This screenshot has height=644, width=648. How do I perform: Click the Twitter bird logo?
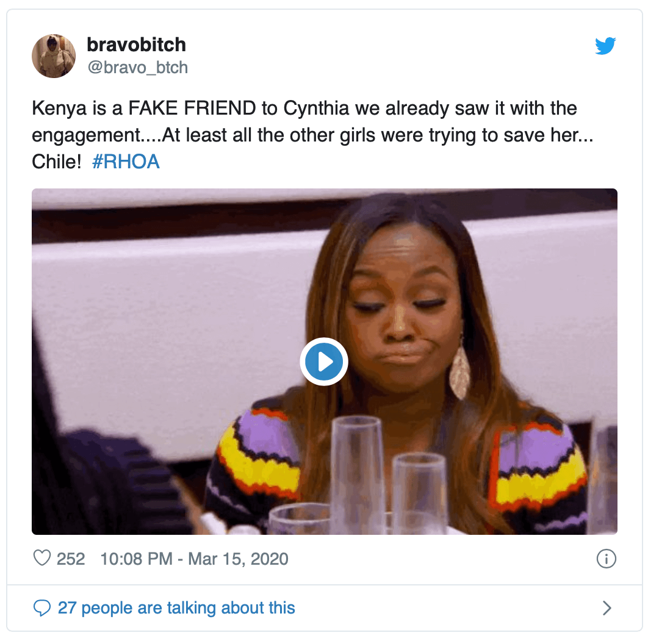coord(605,46)
